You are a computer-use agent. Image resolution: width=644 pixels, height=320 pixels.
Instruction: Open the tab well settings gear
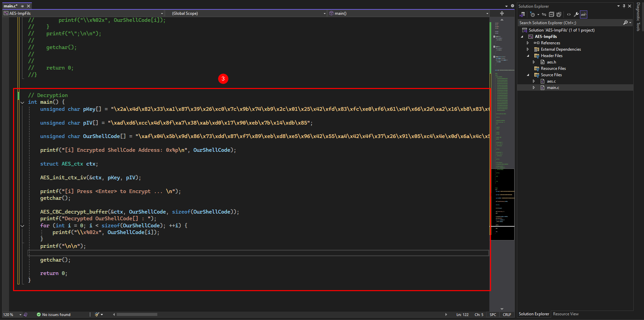tap(513, 6)
